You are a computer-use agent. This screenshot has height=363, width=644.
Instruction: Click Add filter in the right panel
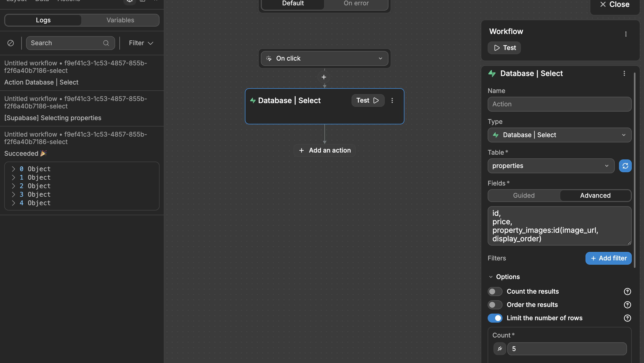(608, 258)
